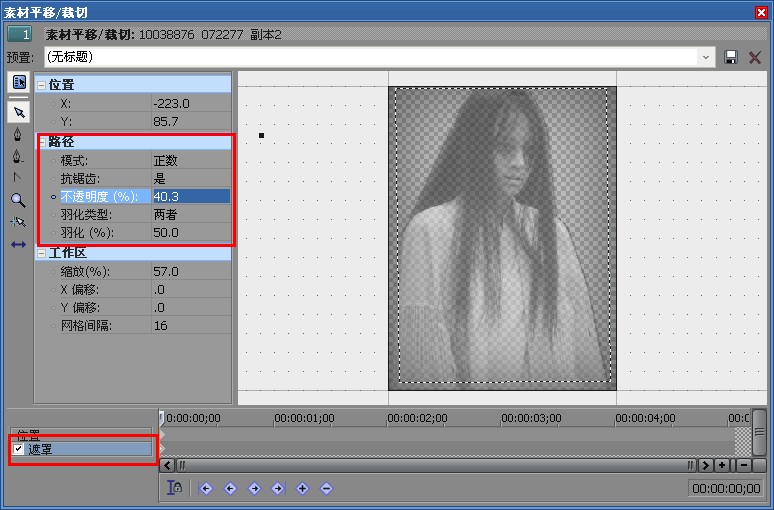Screen dimensions: 774x510
Task: Enable or disable the 遮罩 mask checkbox
Action: pos(18,449)
